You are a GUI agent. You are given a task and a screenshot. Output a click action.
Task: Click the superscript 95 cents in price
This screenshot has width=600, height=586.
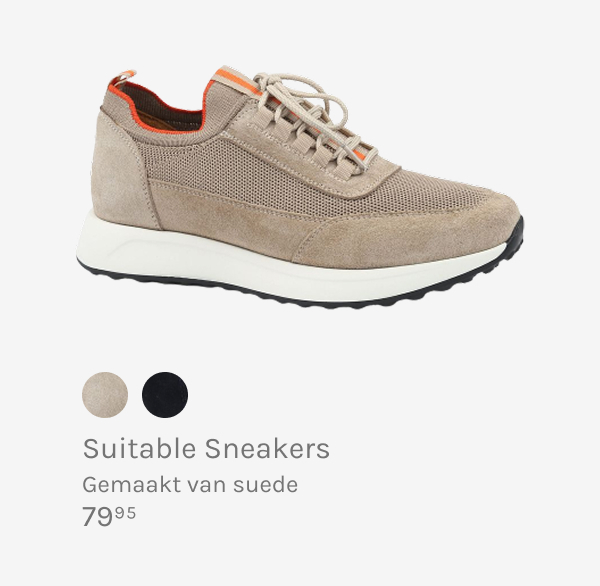(126, 513)
